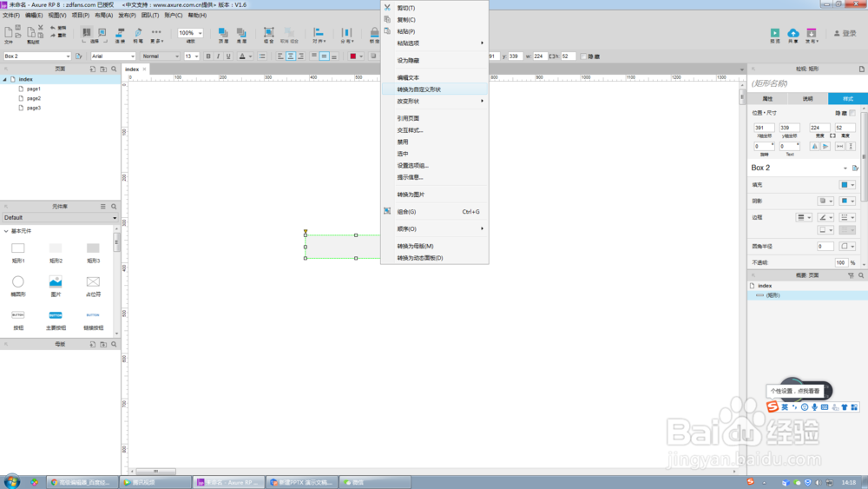Click the Windows Start button
The height and width of the screenshot is (489, 868).
pos(11,481)
